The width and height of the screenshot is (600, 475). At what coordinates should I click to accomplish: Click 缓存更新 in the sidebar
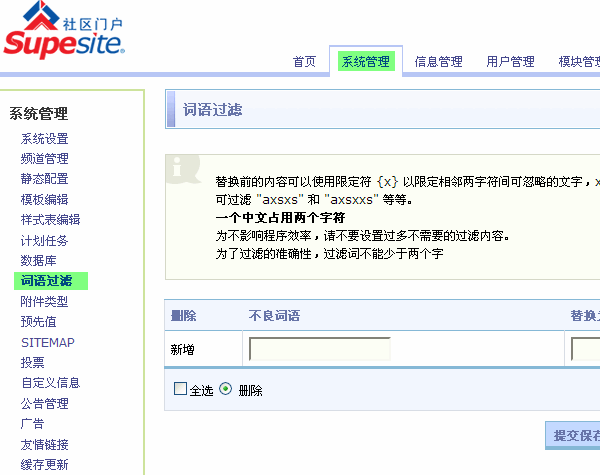pyautogui.click(x=45, y=465)
